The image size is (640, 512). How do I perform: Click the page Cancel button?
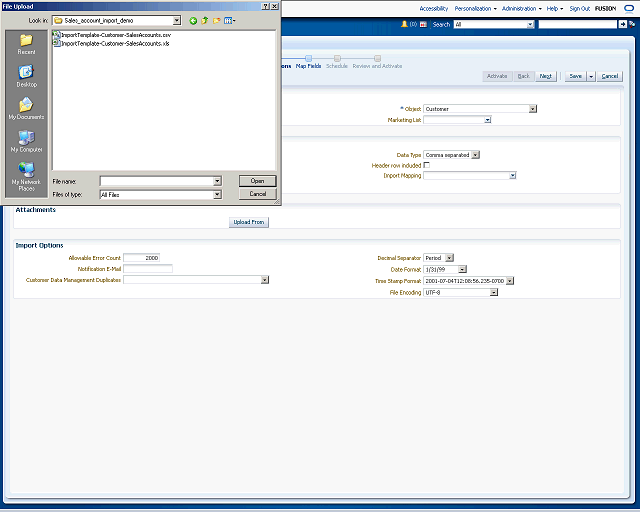click(610, 76)
